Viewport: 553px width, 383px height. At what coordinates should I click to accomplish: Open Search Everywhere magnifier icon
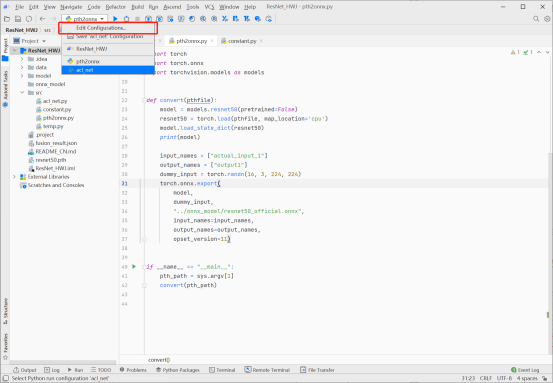coord(536,19)
